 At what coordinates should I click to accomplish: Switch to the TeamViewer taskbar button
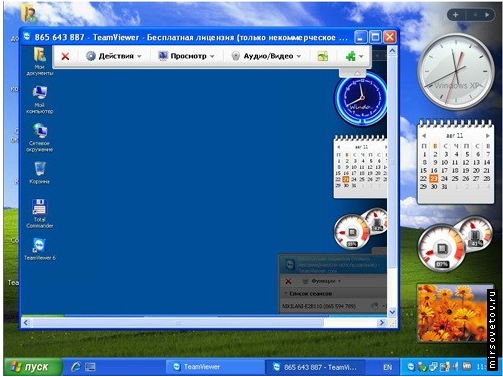(215, 367)
